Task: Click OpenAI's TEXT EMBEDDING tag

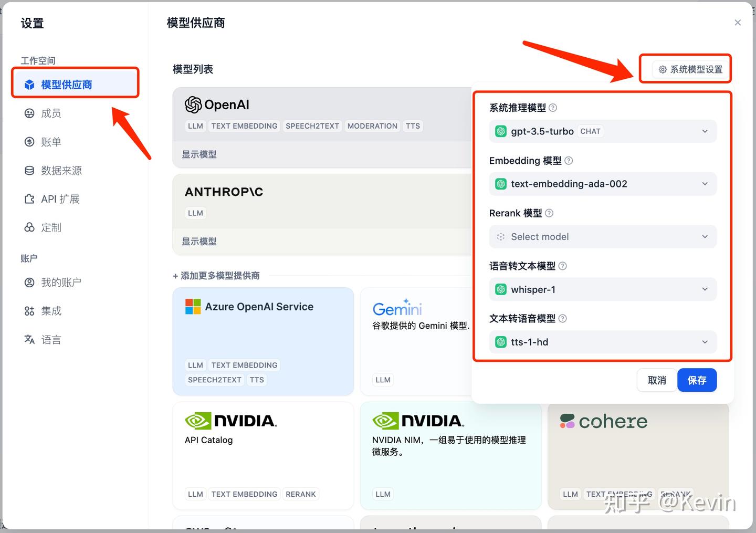Action: (x=244, y=126)
